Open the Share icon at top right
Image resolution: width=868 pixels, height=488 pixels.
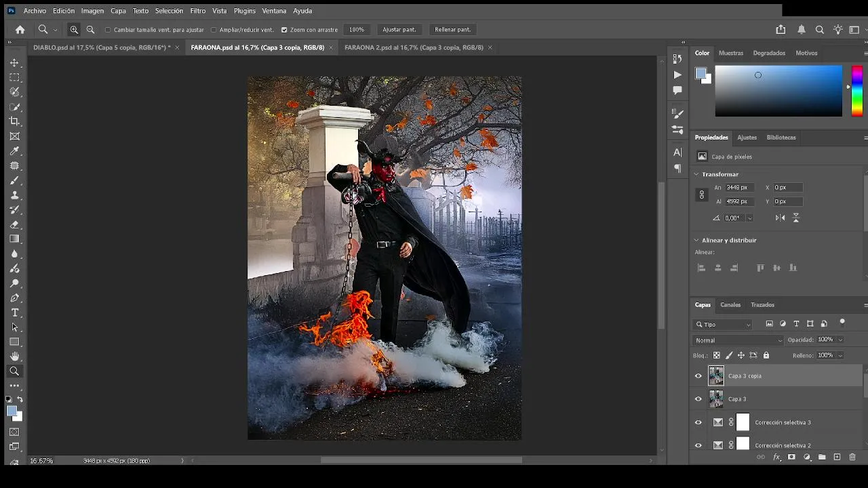click(x=781, y=30)
